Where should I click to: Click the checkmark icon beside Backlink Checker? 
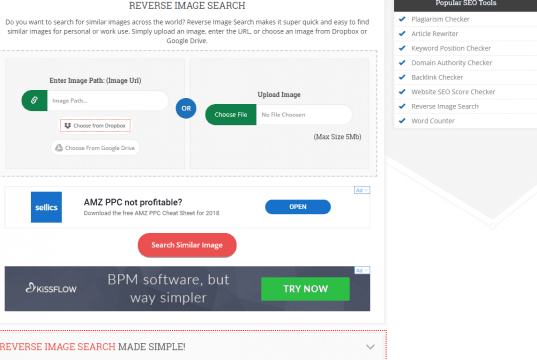click(x=402, y=77)
